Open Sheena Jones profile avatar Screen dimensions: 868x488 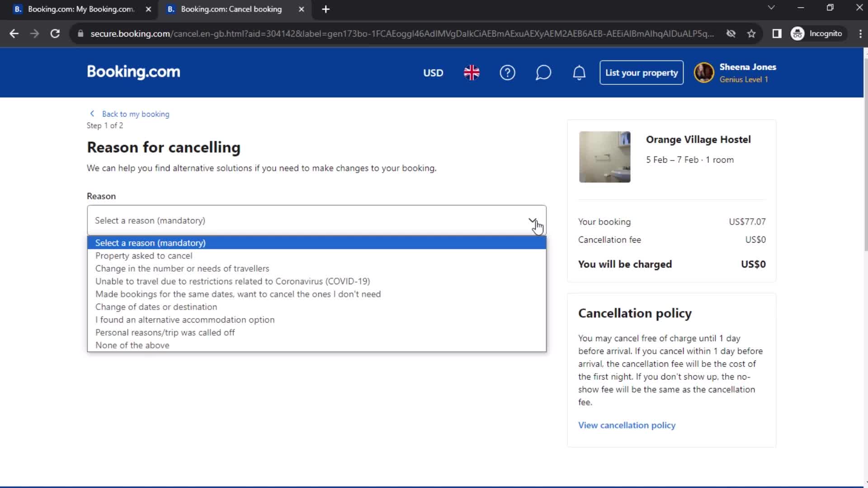tap(704, 73)
